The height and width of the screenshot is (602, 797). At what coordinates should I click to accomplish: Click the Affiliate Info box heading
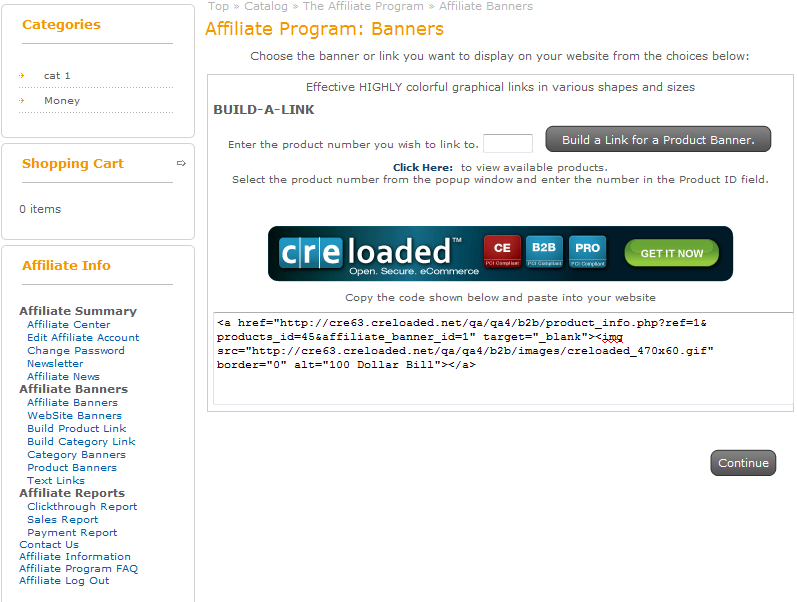click(x=66, y=265)
